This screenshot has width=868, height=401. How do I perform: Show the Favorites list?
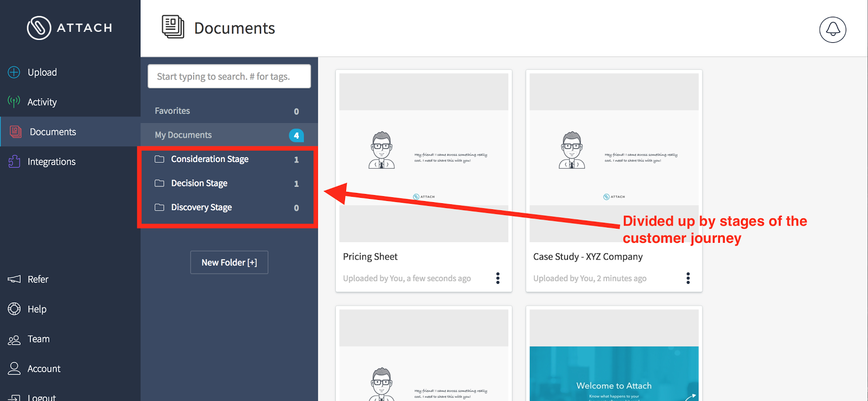229,111
